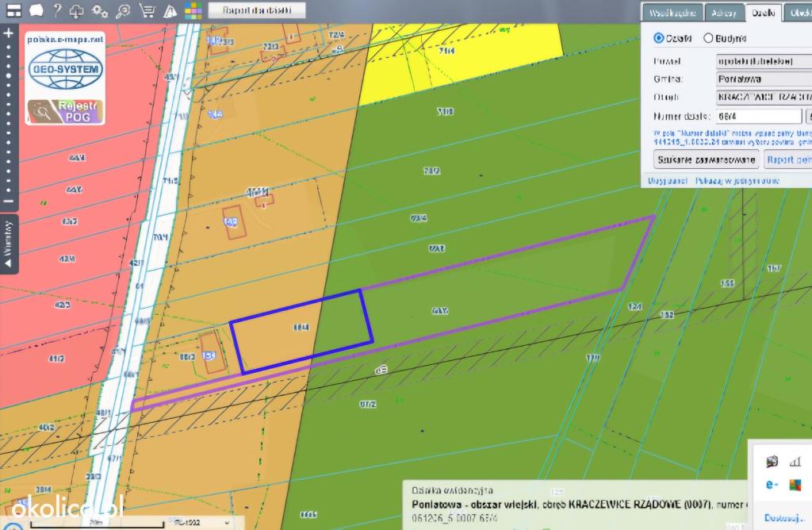Click the Dostosuj link in tray popup
Screen dimensions: 812x530
[784, 517]
